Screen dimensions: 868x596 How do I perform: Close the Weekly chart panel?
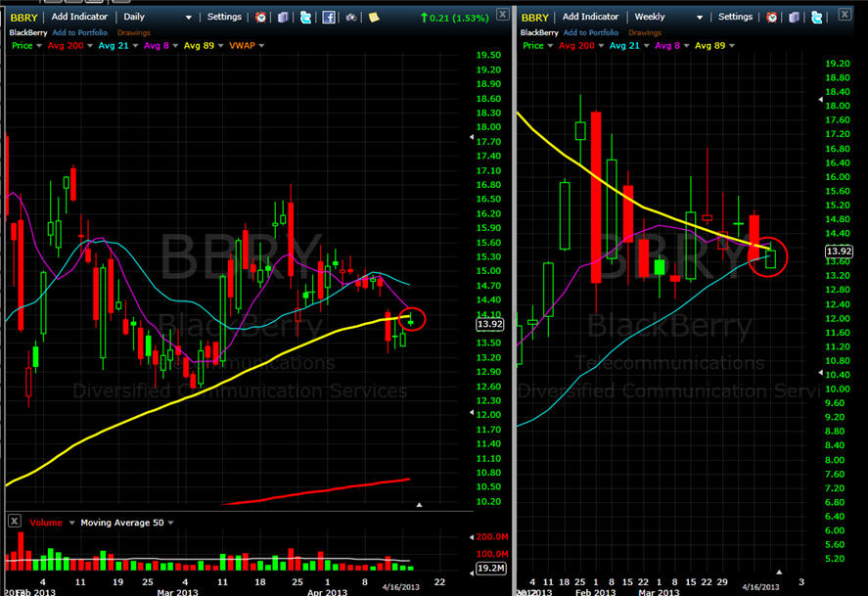pos(845,14)
